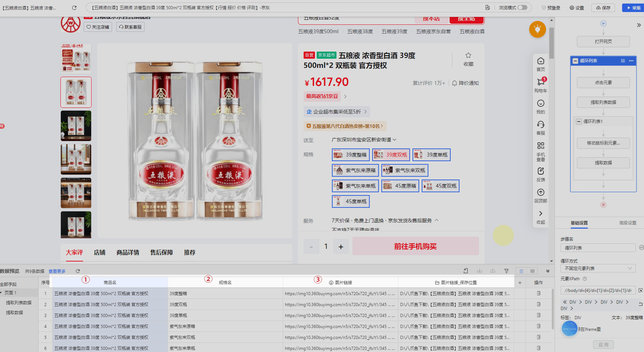Image resolution: width=644 pixels, height=352 pixels.
Task: Switch to the 基础设置 tab
Action: pyautogui.click(x=579, y=223)
